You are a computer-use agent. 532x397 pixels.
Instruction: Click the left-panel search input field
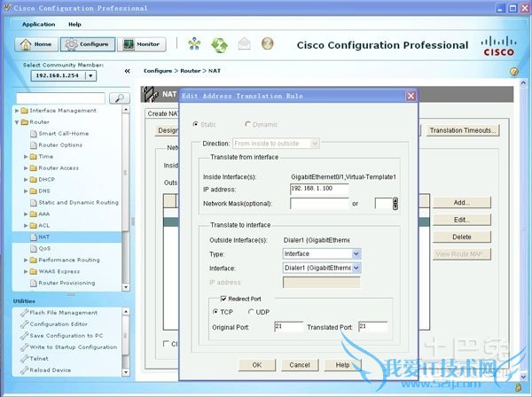(x=60, y=98)
